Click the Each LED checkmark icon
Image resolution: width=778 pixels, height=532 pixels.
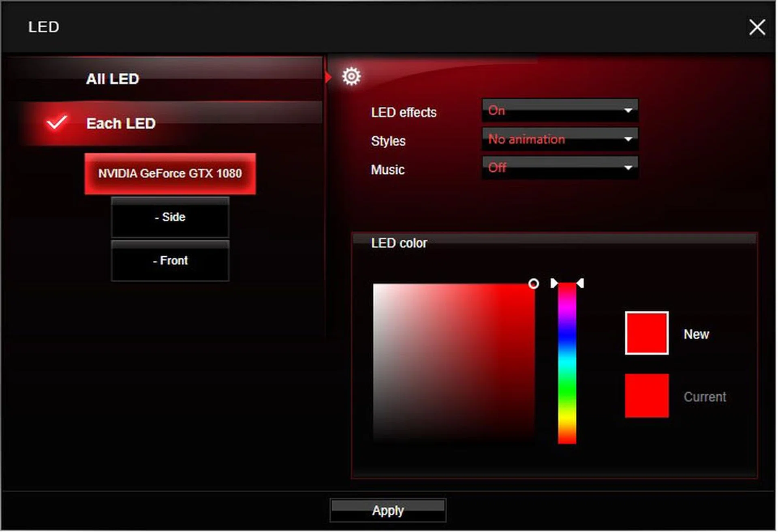coord(56,122)
